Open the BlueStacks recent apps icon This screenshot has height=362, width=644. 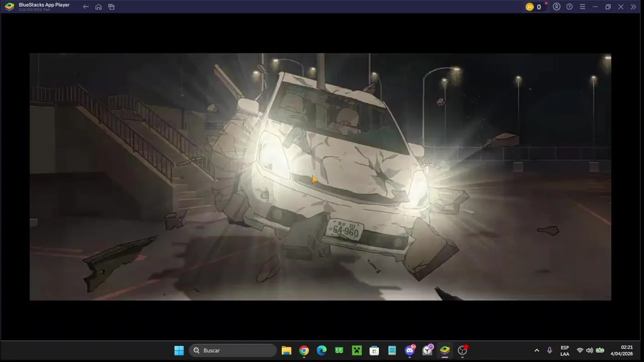click(112, 7)
